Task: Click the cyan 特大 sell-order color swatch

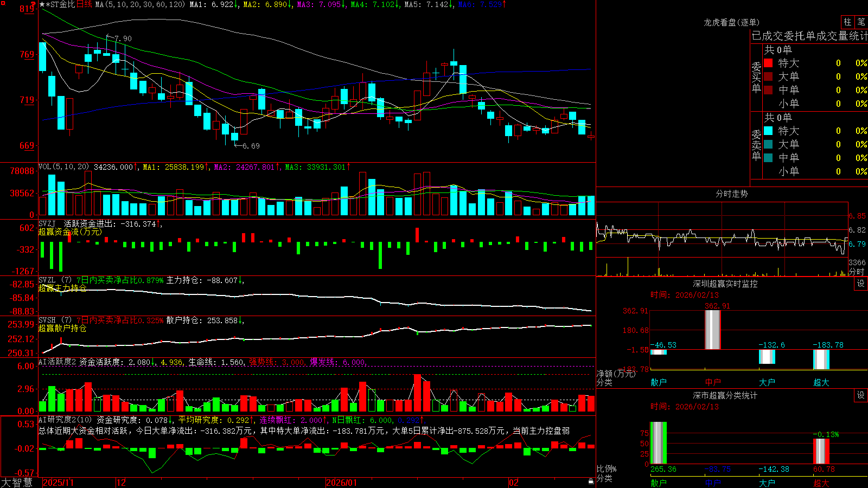Action: (x=768, y=131)
